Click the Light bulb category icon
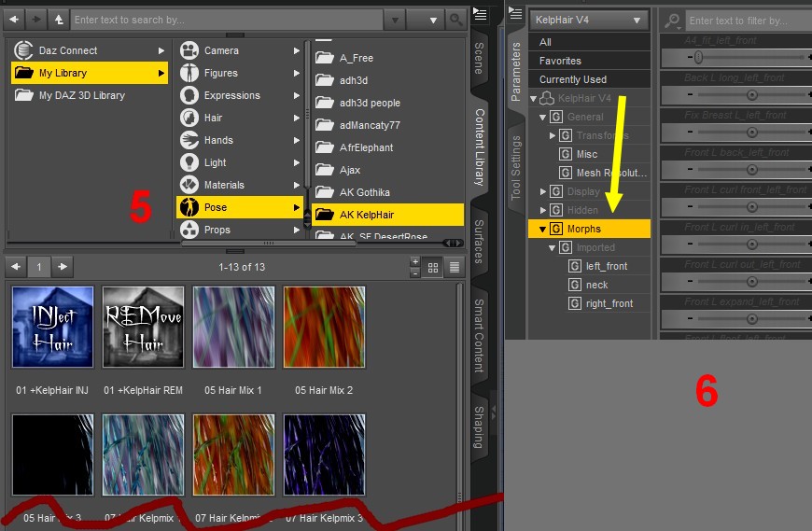The width and height of the screenshot is (812, 531). (x=189, y=162)
